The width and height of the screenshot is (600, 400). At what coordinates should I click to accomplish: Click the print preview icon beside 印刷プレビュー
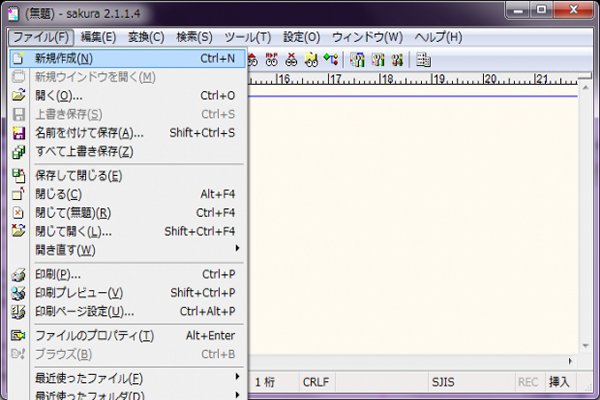17,293
